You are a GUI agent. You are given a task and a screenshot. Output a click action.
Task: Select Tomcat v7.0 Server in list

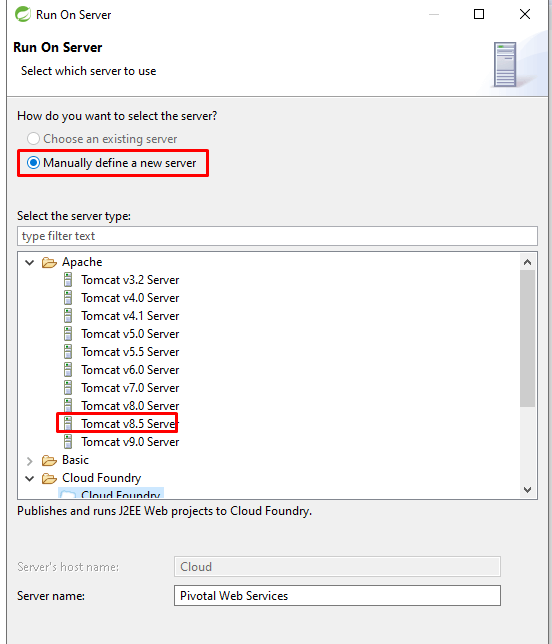[x=130, y=388]
